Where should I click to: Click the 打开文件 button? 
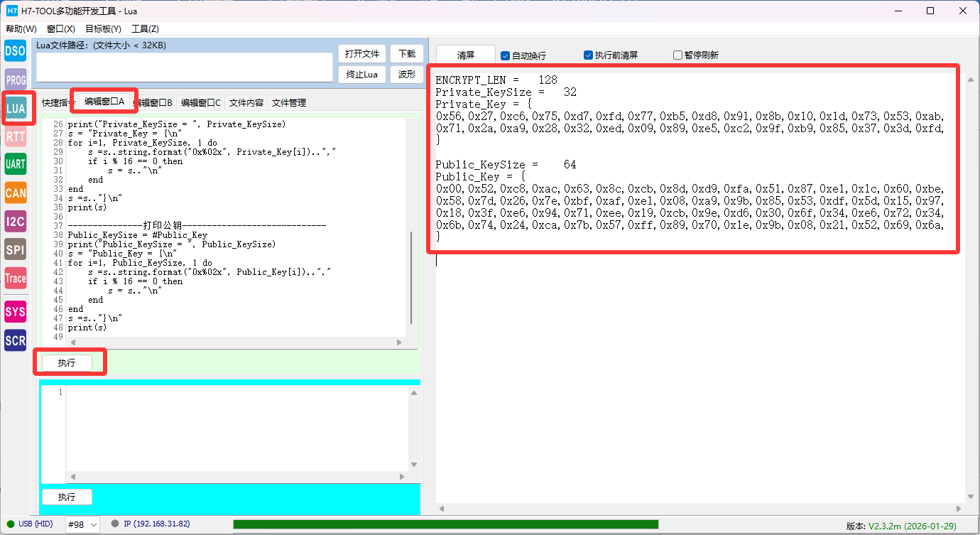(x=362, y=54)
